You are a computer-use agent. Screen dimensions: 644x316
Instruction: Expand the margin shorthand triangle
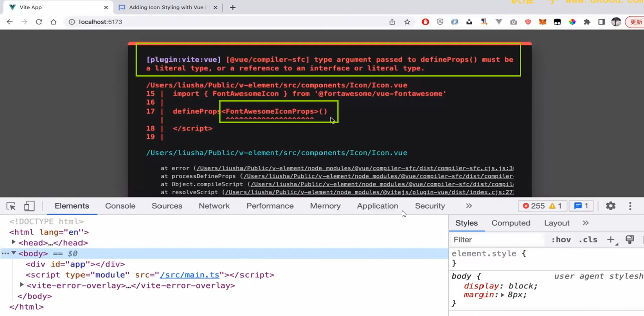(x=503, y=295)
